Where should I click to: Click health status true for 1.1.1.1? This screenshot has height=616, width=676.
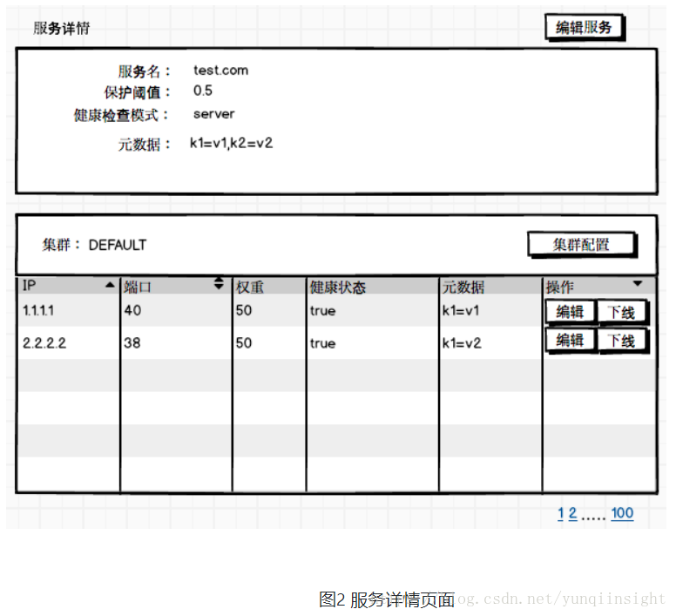click(x=322, y=311)
